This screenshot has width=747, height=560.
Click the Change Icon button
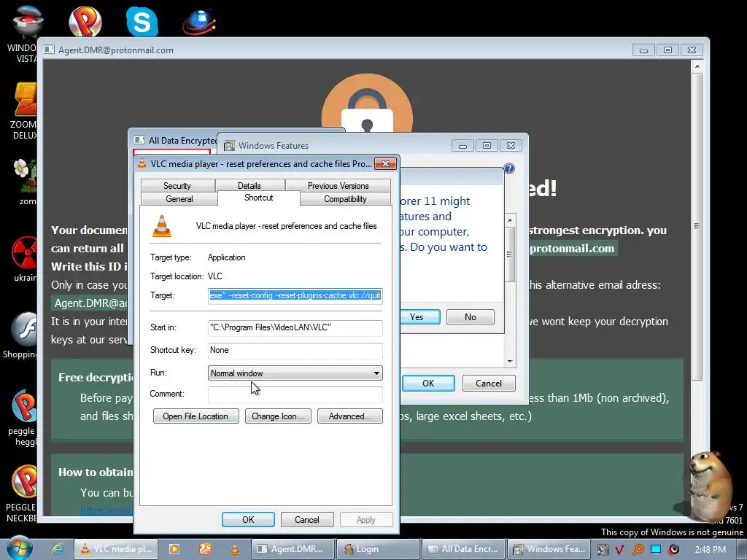[x=278, y=416]
